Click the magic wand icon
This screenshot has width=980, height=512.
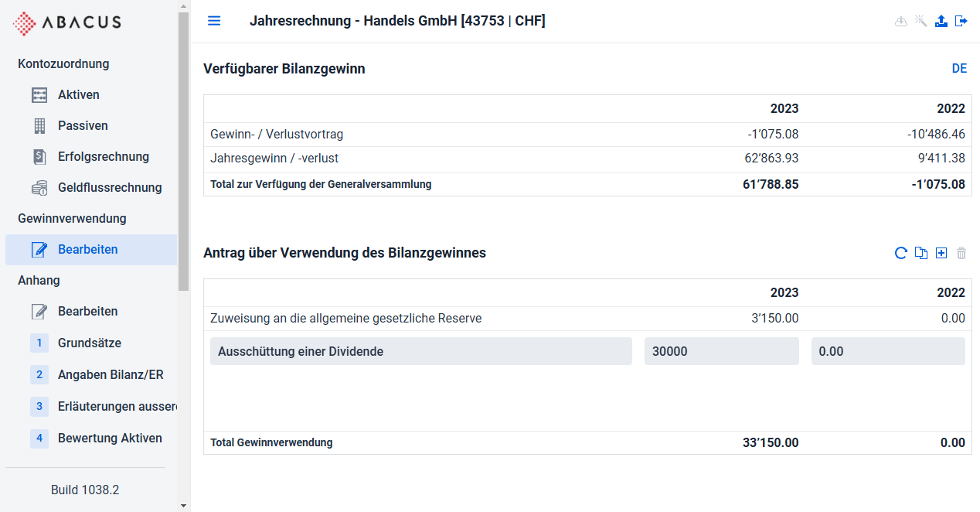coord(920,21)
